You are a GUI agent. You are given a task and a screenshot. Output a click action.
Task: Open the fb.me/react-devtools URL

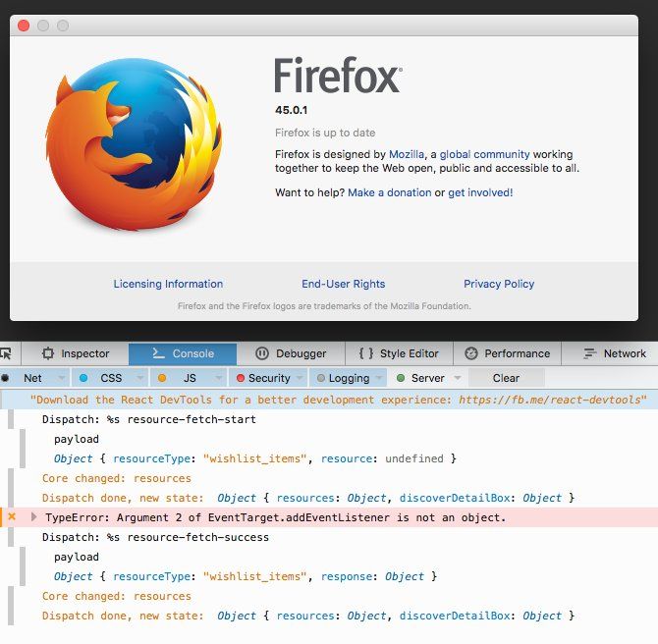[550, 400]
